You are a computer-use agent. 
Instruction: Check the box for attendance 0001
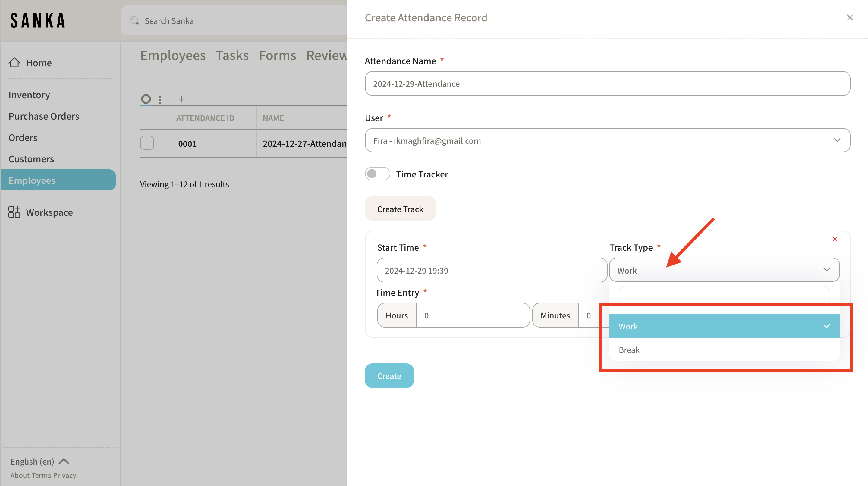click(x=147, y=143)
